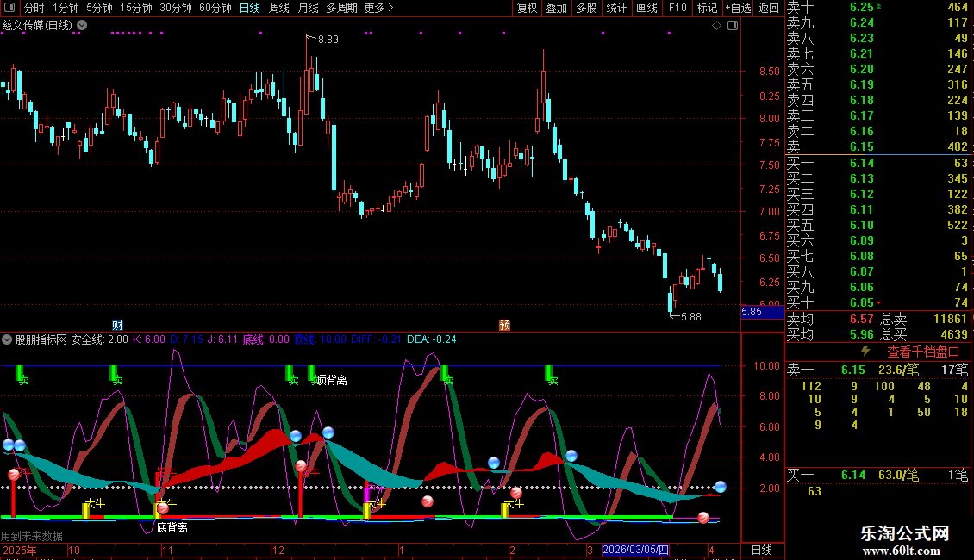Click the 标记 button
This screenshot has width=974, height=560.
707,8
